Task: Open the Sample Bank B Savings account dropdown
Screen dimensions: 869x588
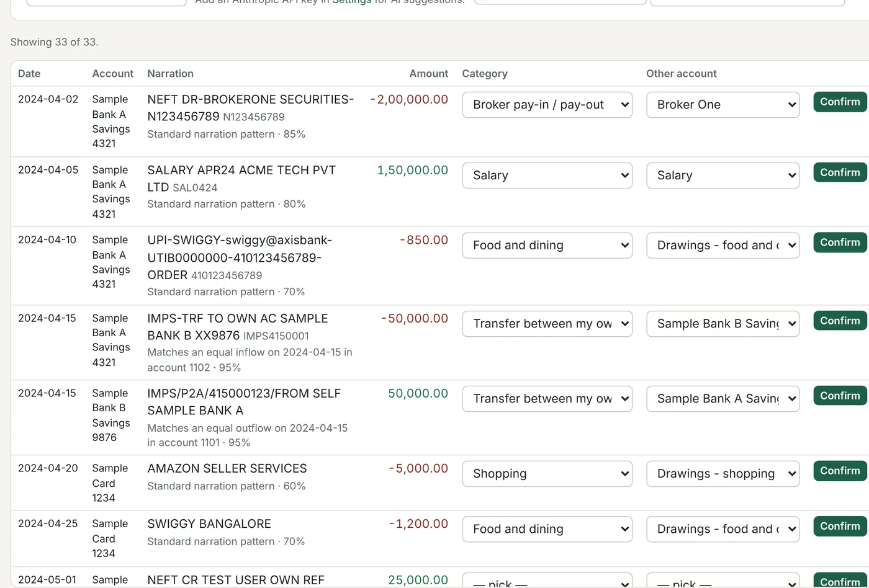Action: pos(723,324)
